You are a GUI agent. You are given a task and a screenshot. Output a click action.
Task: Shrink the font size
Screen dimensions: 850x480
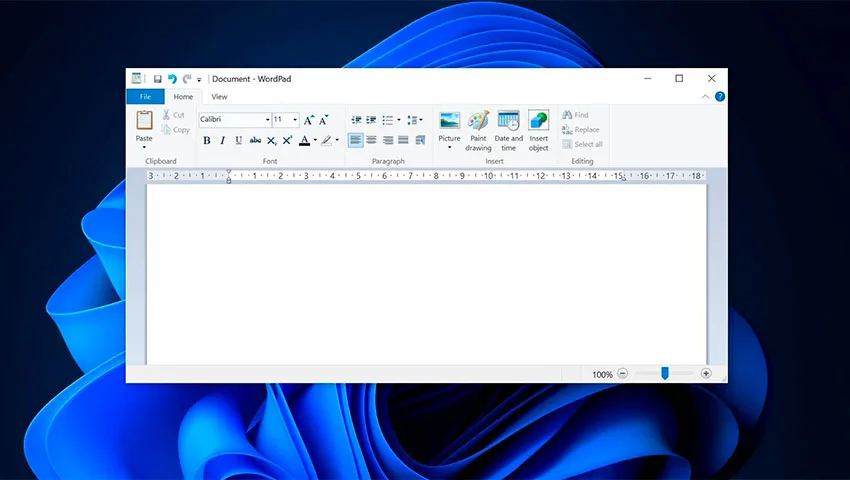click(x=324, y=120)
